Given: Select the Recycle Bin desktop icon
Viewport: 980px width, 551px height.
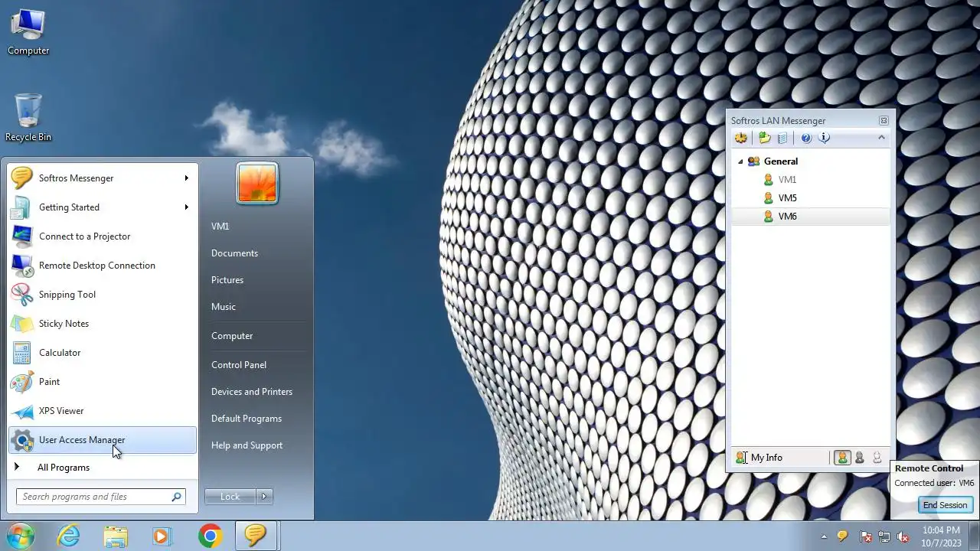Looking at the screenshot, I should click(x=28, y=118).
